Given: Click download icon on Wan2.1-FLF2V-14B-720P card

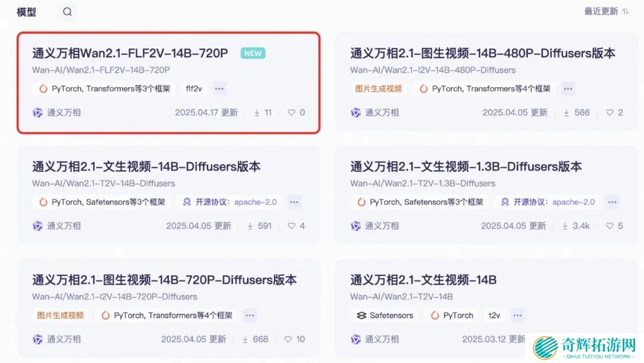Looking at the screenshot, I should pos(257,112).
